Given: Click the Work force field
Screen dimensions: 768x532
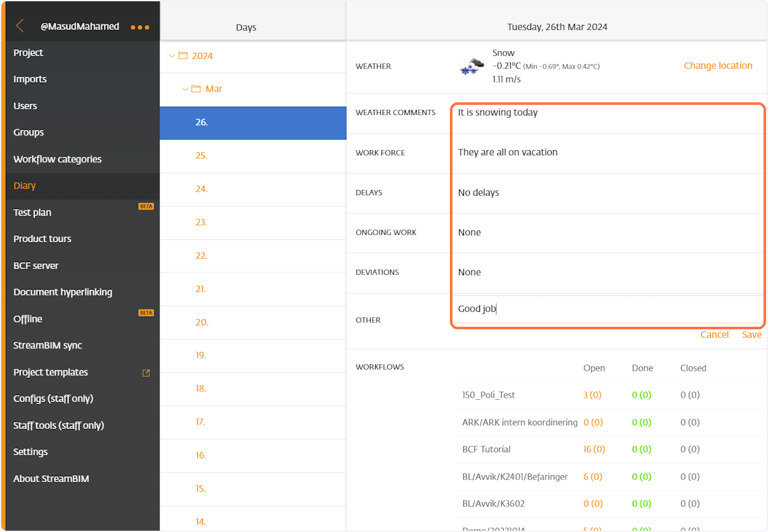Looking at the screenshot, I should point(607,153).
